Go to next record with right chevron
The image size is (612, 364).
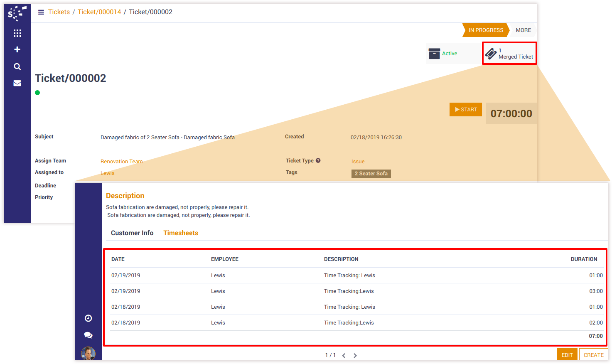point(355,355)
